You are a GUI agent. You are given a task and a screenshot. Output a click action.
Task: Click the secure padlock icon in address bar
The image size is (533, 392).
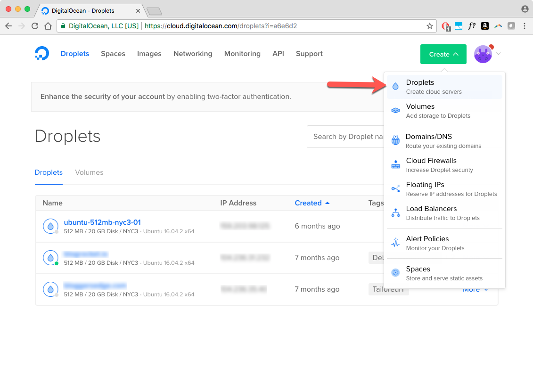[63, 26]
